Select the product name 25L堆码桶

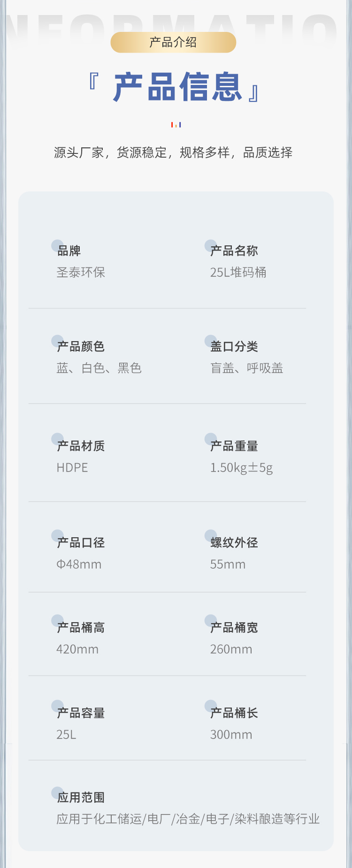(238, 273)
